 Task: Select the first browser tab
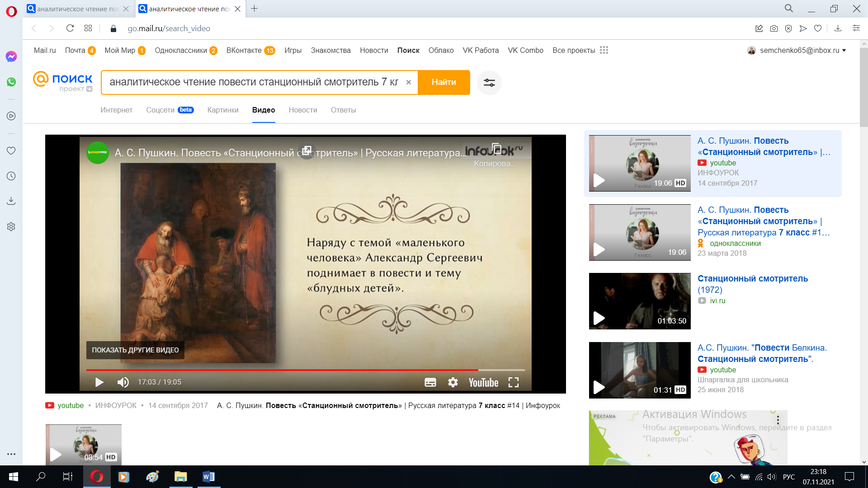[x=78, y=9]
